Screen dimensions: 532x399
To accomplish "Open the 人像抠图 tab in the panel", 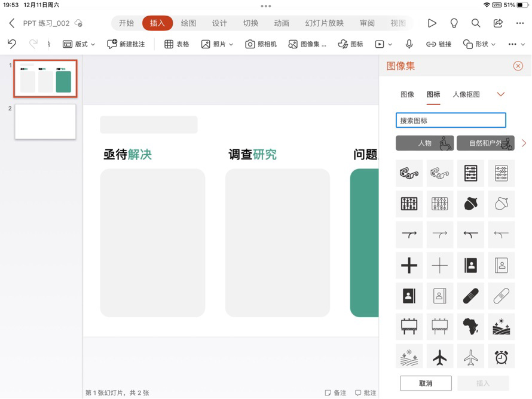I will click(467, 94).
